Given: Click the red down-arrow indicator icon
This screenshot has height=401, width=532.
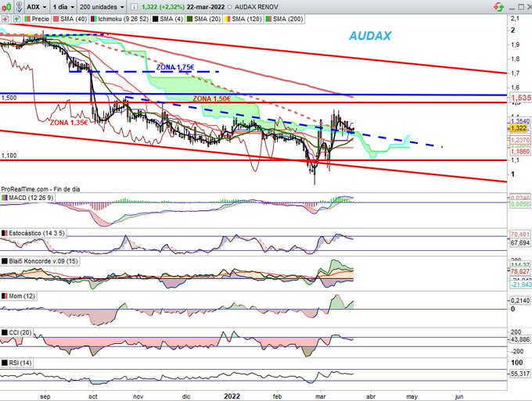Looking at the screenshot, I should (x=5, y=19).
